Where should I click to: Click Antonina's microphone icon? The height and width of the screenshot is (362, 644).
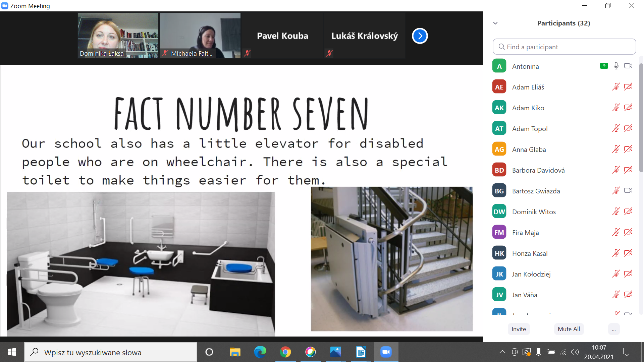[x=616, y=66]
